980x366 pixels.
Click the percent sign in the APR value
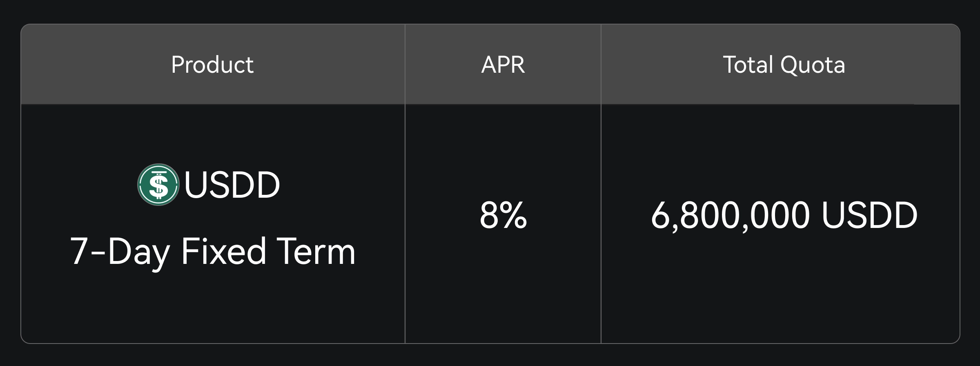tap(515, 215)
